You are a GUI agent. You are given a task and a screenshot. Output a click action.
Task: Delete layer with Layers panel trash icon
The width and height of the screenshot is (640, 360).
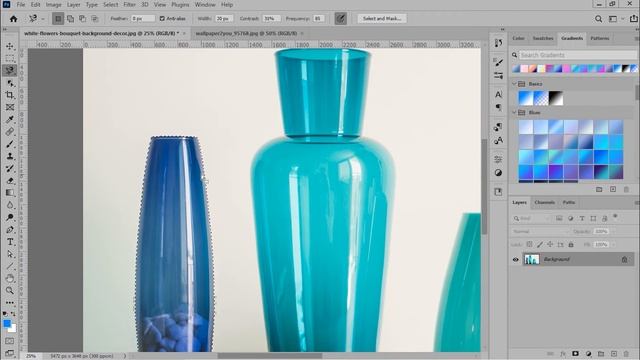click(x=626, y=354)
